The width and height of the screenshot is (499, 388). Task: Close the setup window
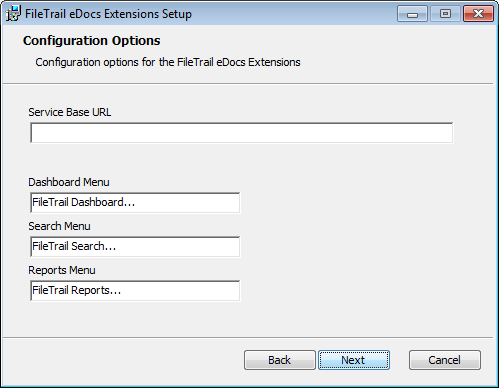[478, 14]
